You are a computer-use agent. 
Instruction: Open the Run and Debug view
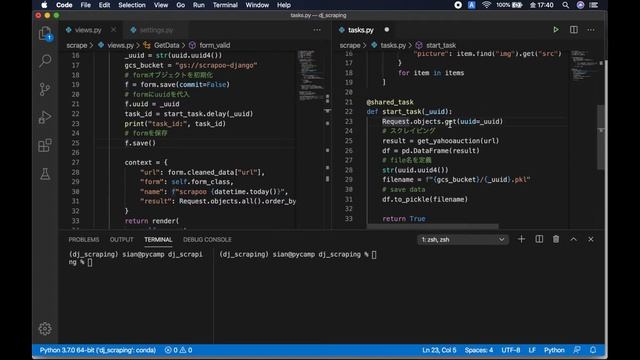[45, 117]
